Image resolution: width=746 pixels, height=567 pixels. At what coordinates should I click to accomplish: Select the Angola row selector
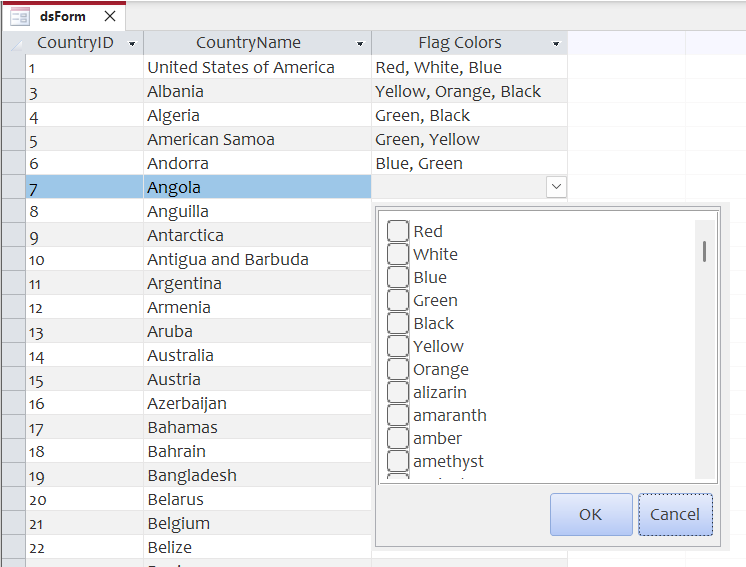tap(12, 187)
